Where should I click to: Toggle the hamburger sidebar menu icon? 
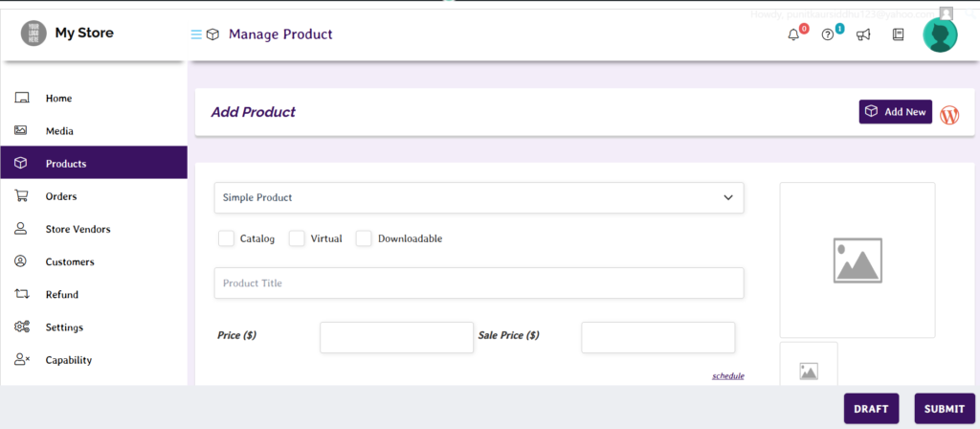click(x=196, y=34)
